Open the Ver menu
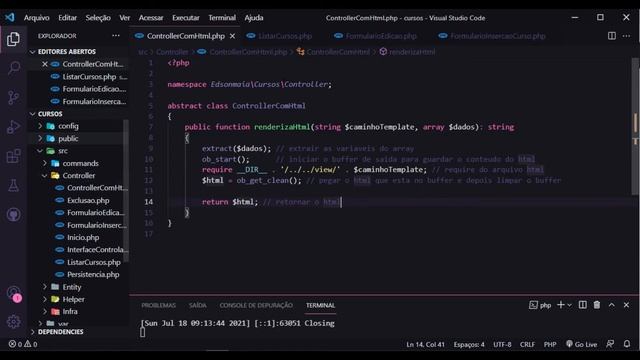640x360 pixels. (124, 18)
